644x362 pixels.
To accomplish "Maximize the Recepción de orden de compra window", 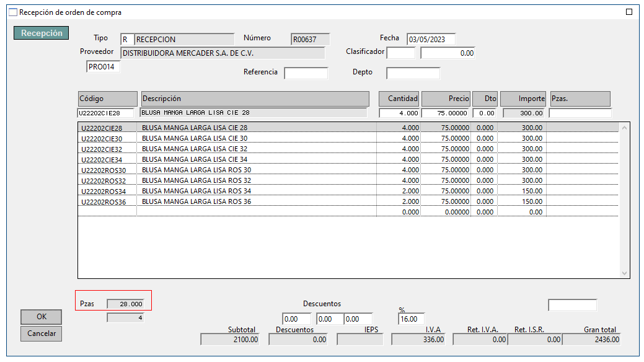I will pos(629,12).
